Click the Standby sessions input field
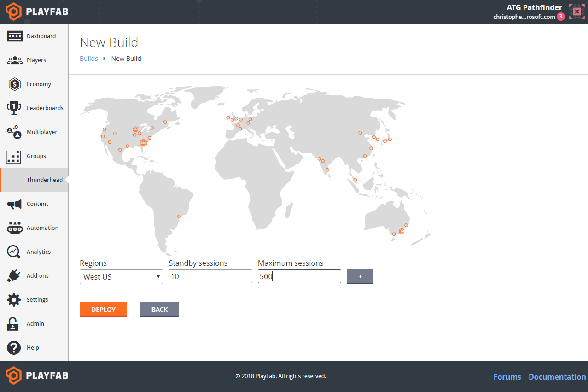The height and width of the screenshot is (392, 588). (x=210, y=276)
